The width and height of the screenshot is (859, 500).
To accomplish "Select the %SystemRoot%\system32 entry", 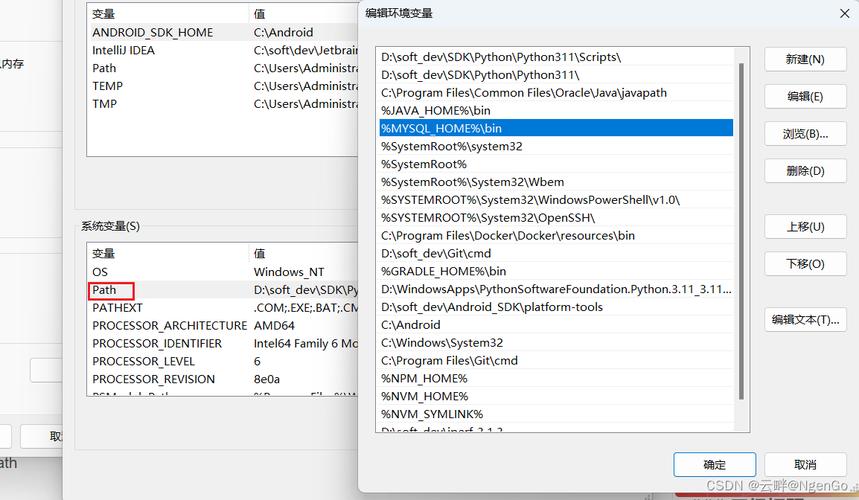I will click(x=556, y=146).
